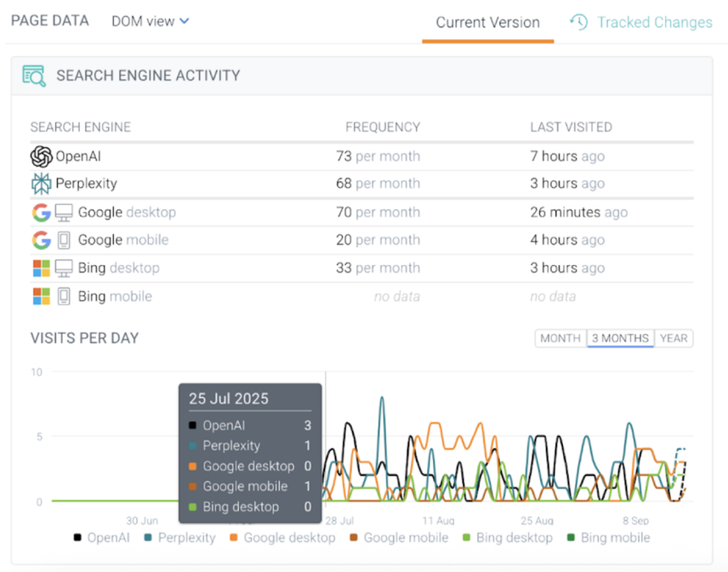728x572 pixels.
Task: Click the Perplexity logo icon
Action: (x=41, y=184)
